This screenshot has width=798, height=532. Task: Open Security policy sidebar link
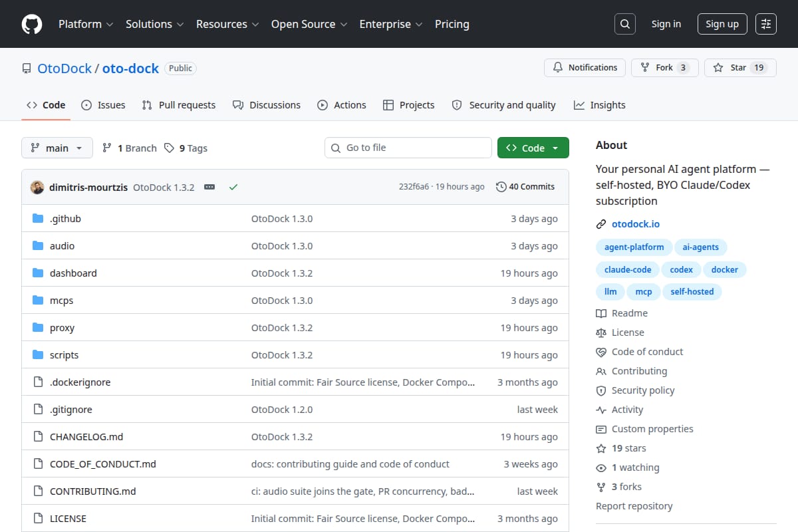[x=635, y=390]
